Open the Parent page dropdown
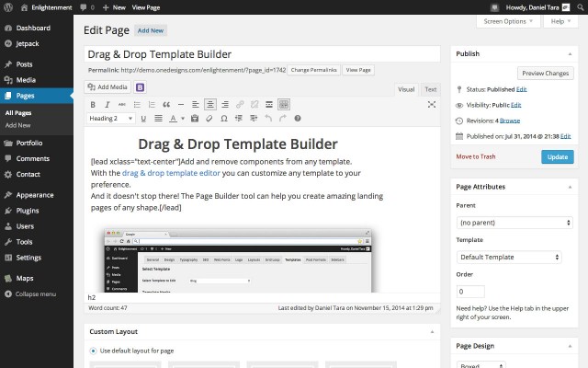This screenshot has width=588, height=368. [x=514, y=223]
